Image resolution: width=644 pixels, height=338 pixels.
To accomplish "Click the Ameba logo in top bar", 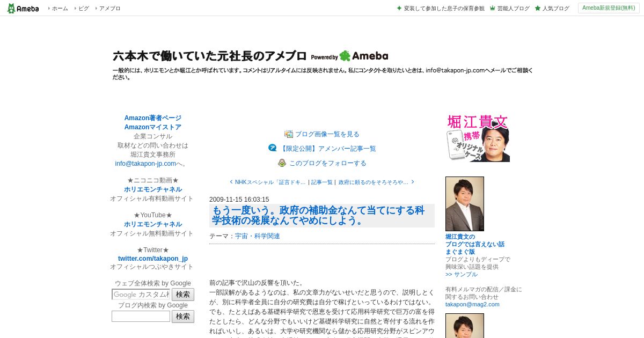I will [x=23, y=8].
